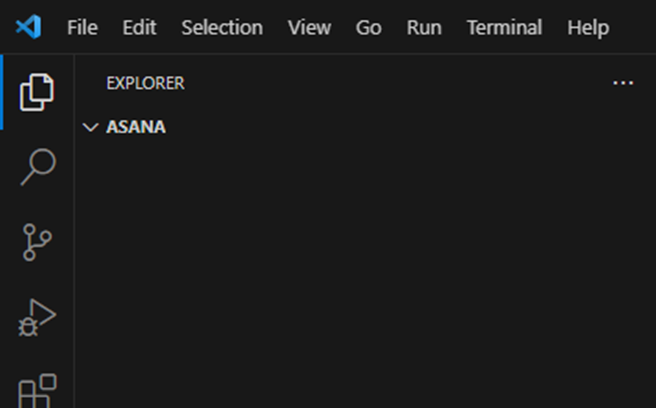Viewport: 656px width, 408px height.
Task: Open Explorer's more actions ellipsis
Action: [623, 83]
